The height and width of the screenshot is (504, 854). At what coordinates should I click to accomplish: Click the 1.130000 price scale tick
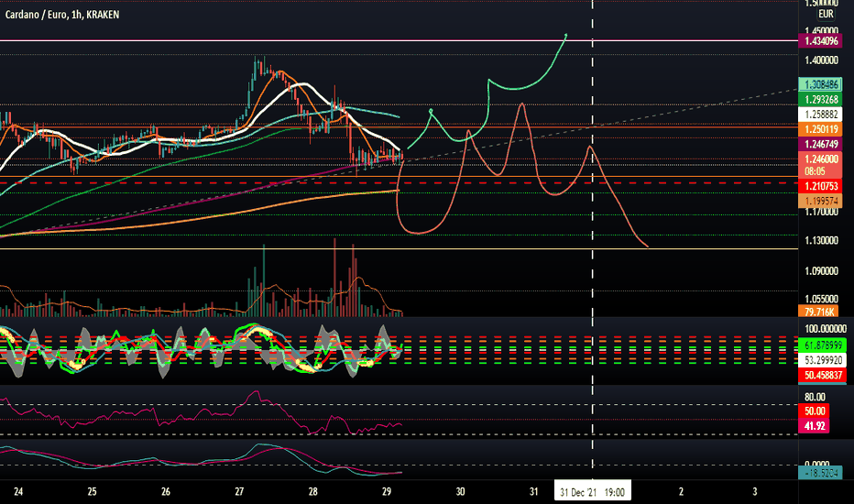(821, 240)
